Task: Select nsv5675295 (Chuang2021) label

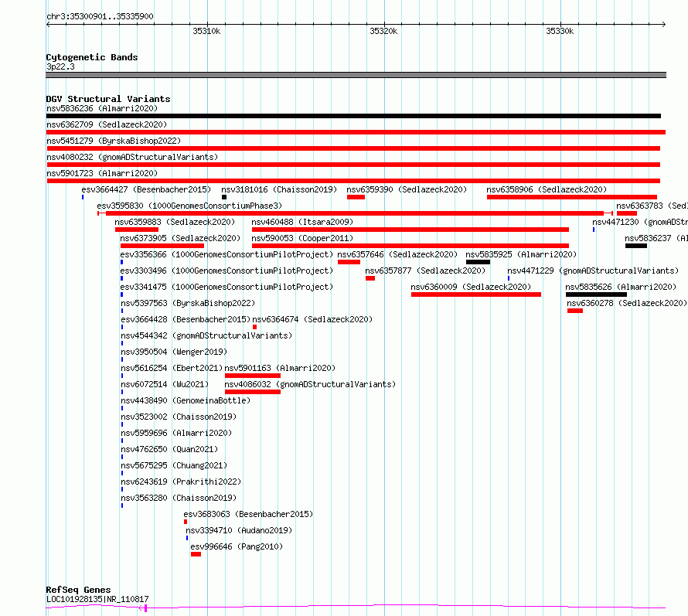Action: [x=174, y=465]
